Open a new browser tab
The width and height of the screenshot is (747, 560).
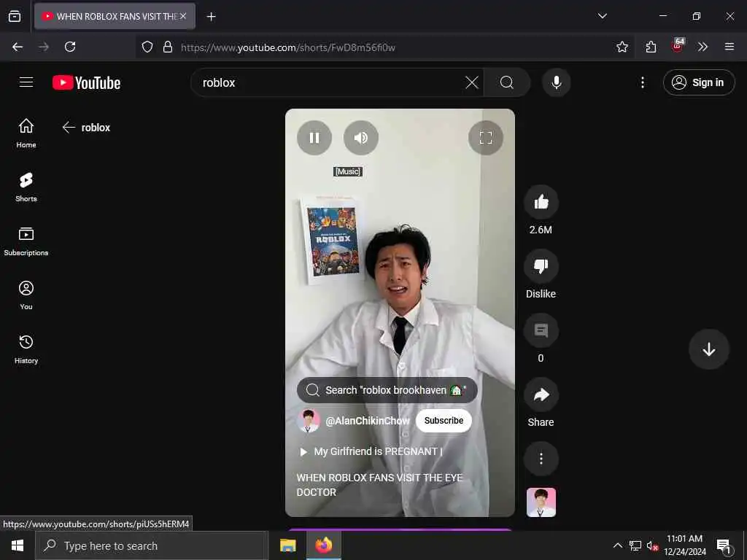[x=211, y=17]
